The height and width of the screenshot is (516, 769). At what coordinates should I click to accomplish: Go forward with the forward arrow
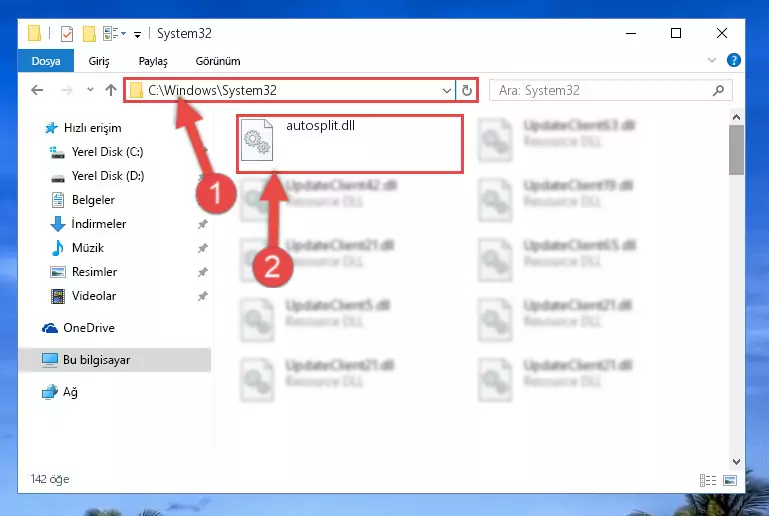(66, 90)
